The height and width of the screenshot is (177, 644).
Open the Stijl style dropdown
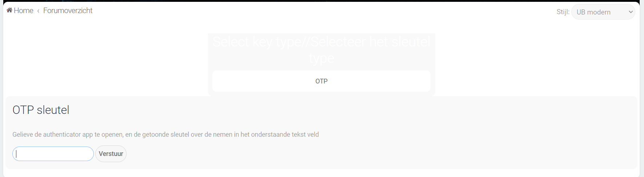tap(603, 12)
